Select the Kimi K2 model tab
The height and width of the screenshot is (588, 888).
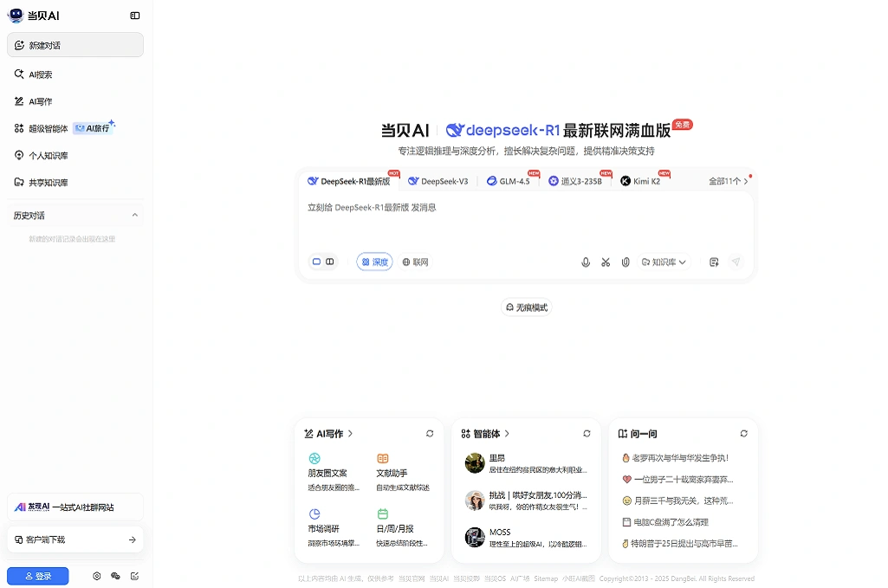(640, 182)
